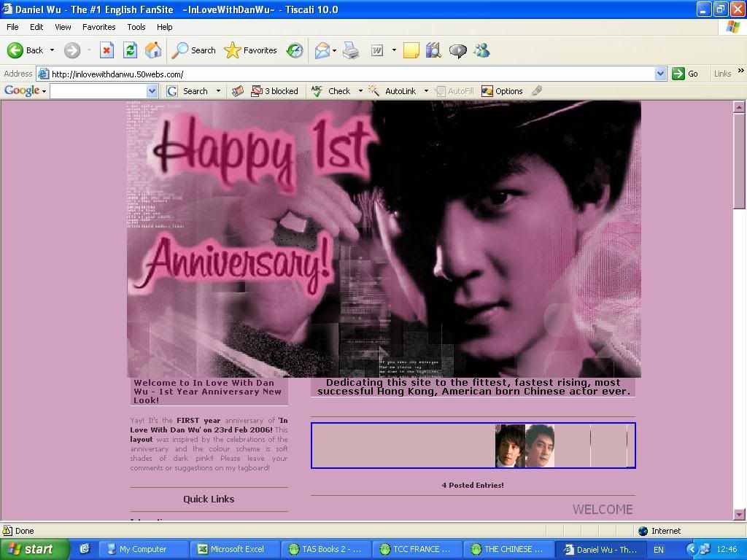
Task: Open the AutoLink dropdown arrow
Action: click(x=426, y=91)
